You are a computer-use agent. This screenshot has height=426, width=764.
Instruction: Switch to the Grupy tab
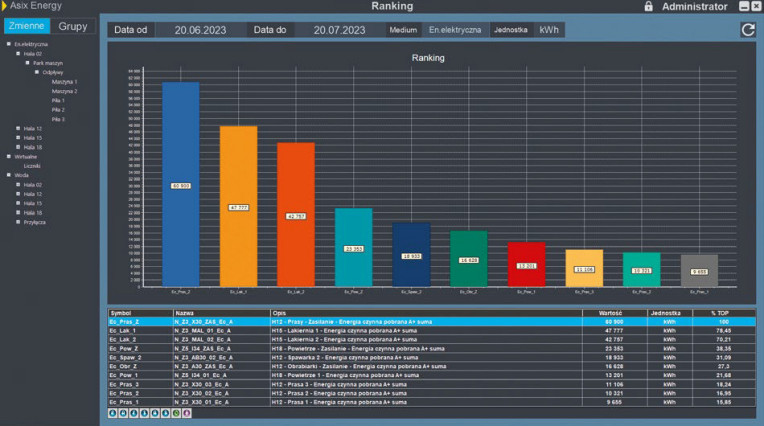[73, 26]
